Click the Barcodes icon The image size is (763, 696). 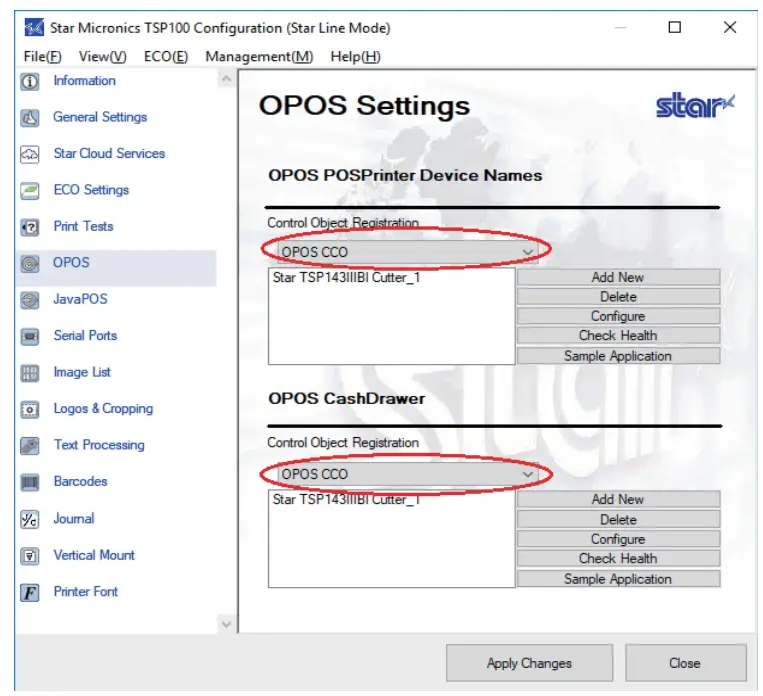pos(30,482)
